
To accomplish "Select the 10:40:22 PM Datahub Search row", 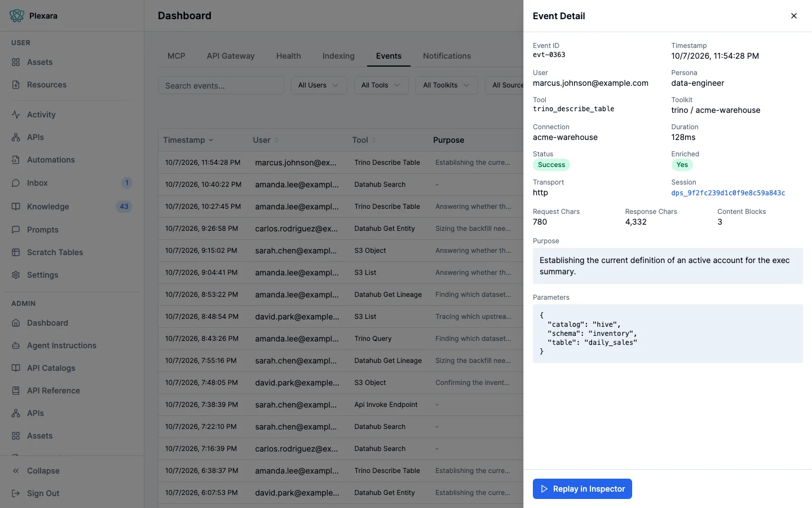I will 341,185.
